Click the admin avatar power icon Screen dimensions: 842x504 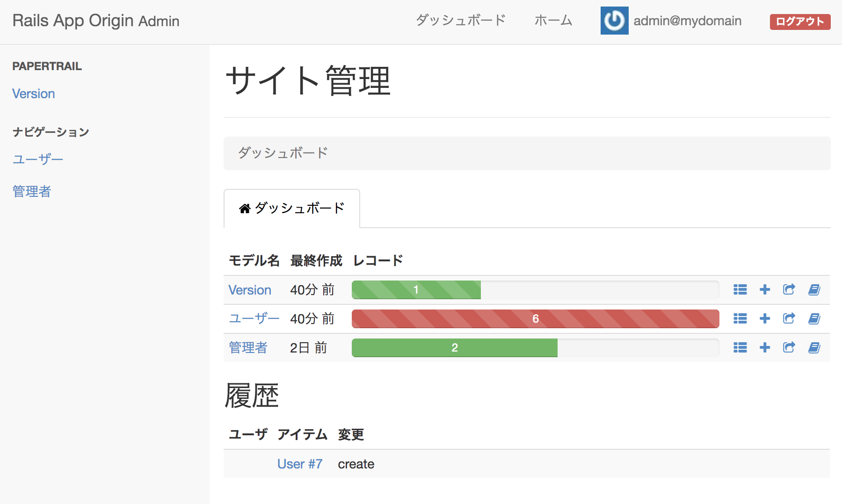click(614, 21)
